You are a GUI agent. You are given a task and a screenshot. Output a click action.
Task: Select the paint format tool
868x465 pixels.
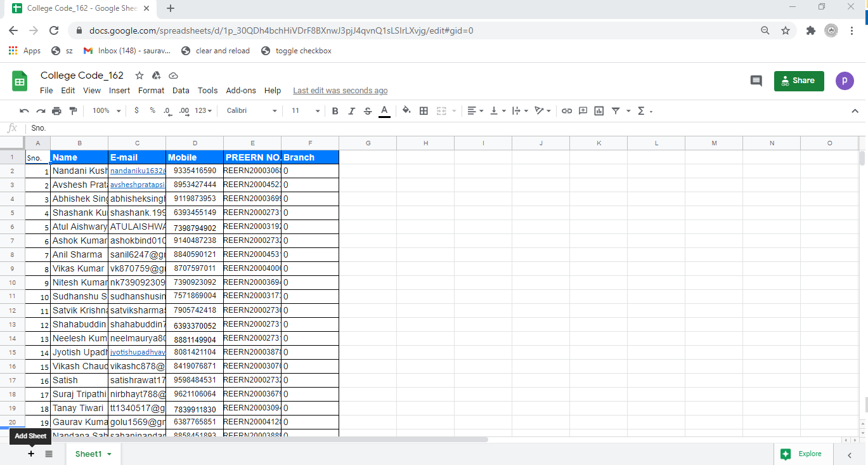click(73, 111)
